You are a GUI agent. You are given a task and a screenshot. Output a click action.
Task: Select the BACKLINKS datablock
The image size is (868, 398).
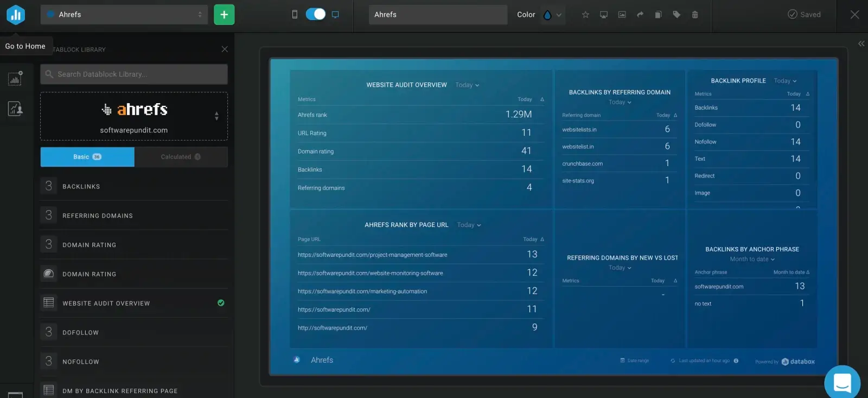(x=134, y=186)
